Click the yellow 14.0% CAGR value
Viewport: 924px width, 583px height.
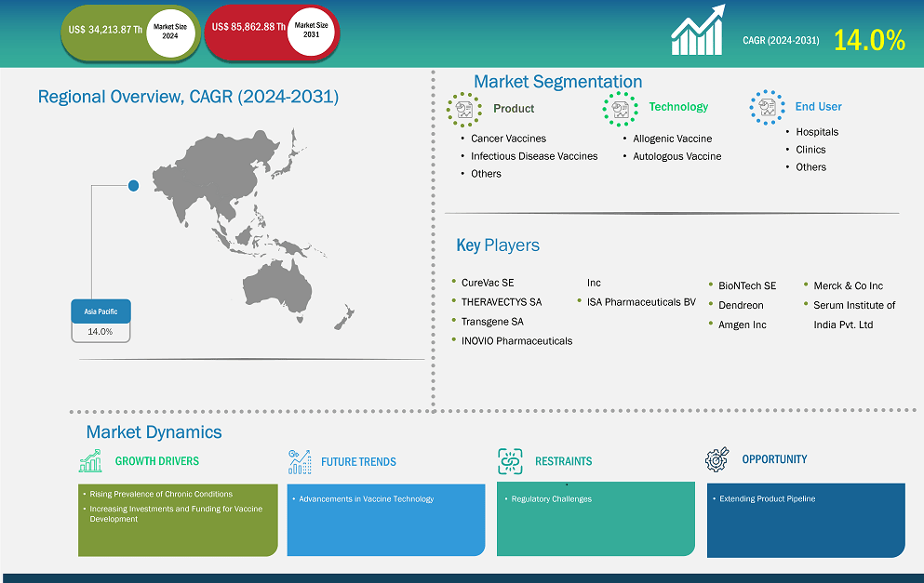pos(868,40)
